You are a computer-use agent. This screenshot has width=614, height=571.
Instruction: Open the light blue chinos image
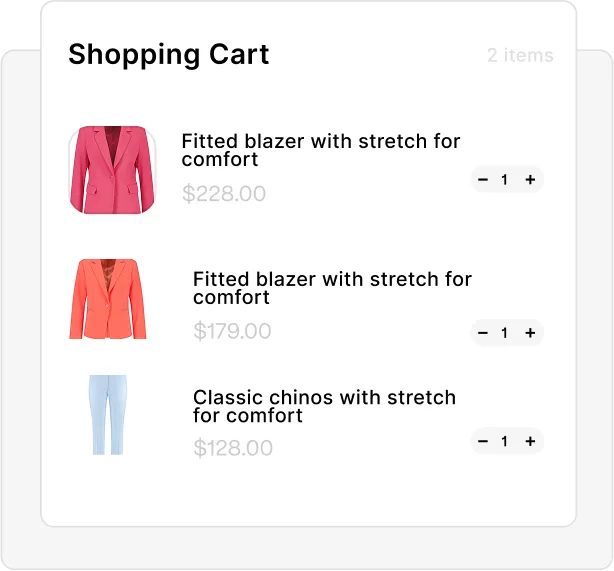(108, 415)
